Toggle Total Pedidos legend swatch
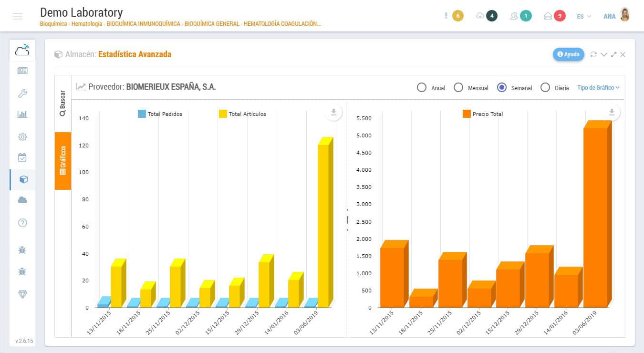This screenshot has height=353, width=644. click(142, 114)
